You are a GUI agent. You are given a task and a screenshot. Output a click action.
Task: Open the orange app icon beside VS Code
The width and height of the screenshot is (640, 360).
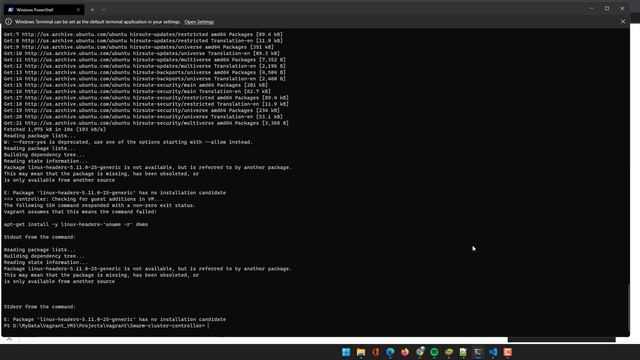click(508, 352)
